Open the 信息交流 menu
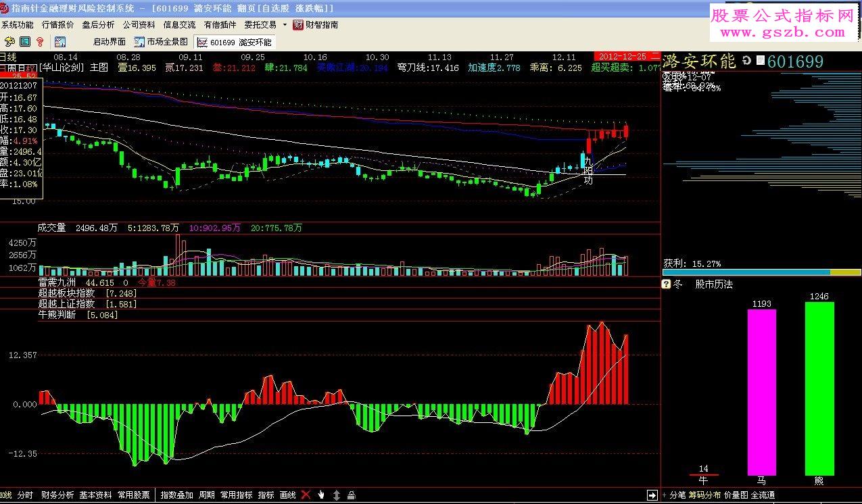 pos(179,24)
